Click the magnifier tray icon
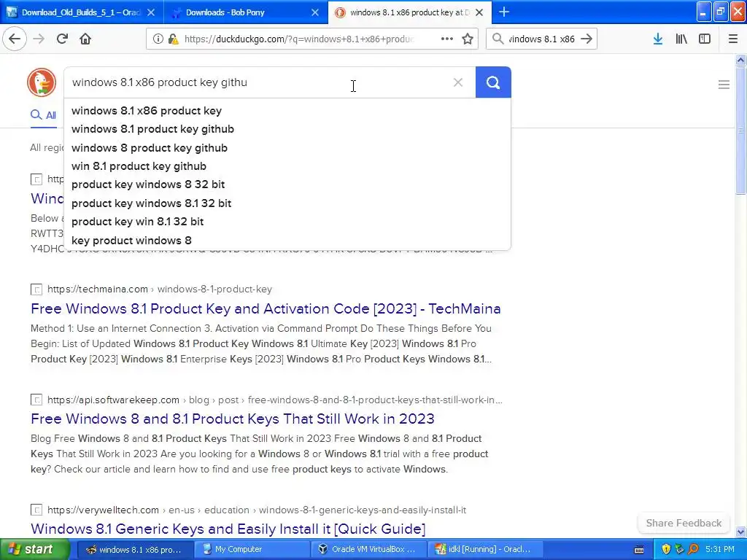This screenshot has width=747, height=560. coord(693,549)
